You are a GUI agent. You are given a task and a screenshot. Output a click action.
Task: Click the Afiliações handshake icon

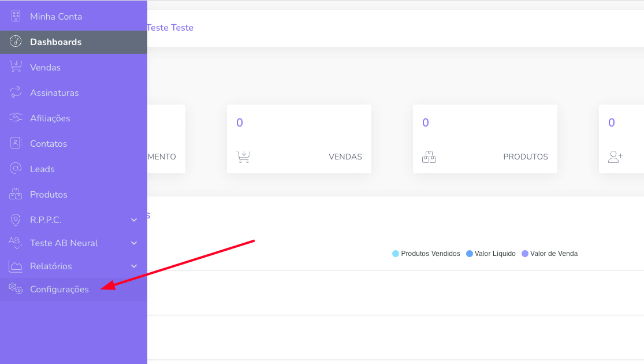pos(16,118)
